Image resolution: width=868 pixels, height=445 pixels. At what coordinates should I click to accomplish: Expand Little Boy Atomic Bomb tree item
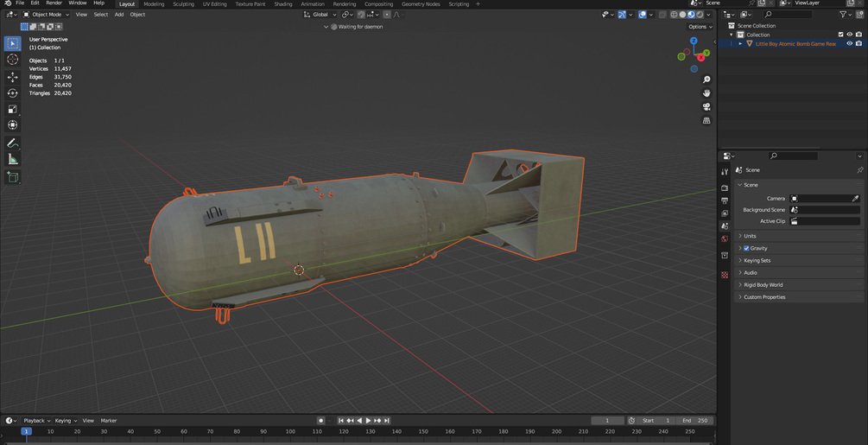point(741,44)
